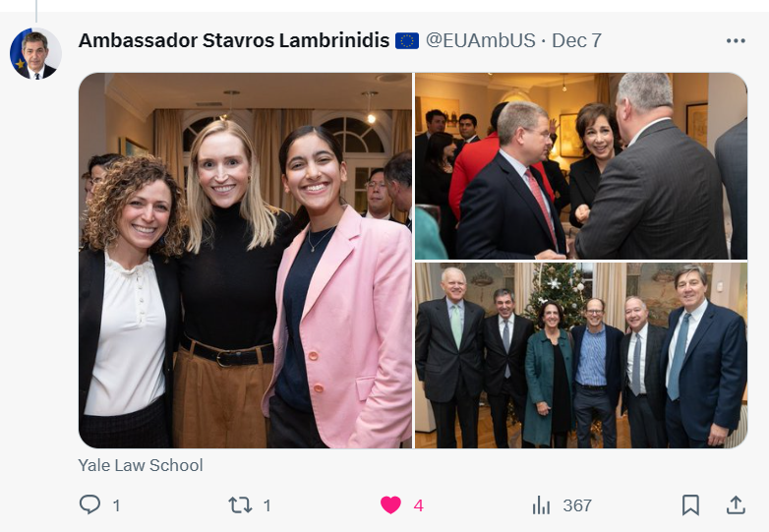Viewport: 769px width, 532px height.
Task: Open the view analytics bar chart icon
Action: click(x=541, y=505)
